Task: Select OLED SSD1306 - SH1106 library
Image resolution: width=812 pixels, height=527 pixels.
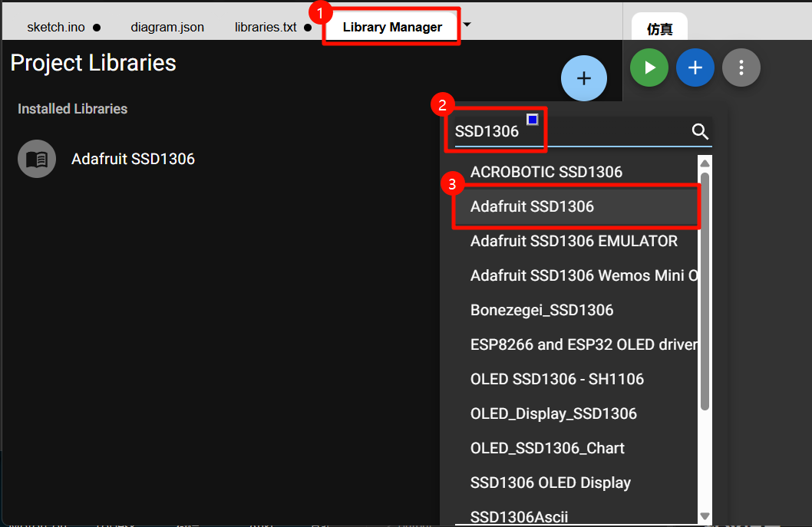Action: coord(576,379)
